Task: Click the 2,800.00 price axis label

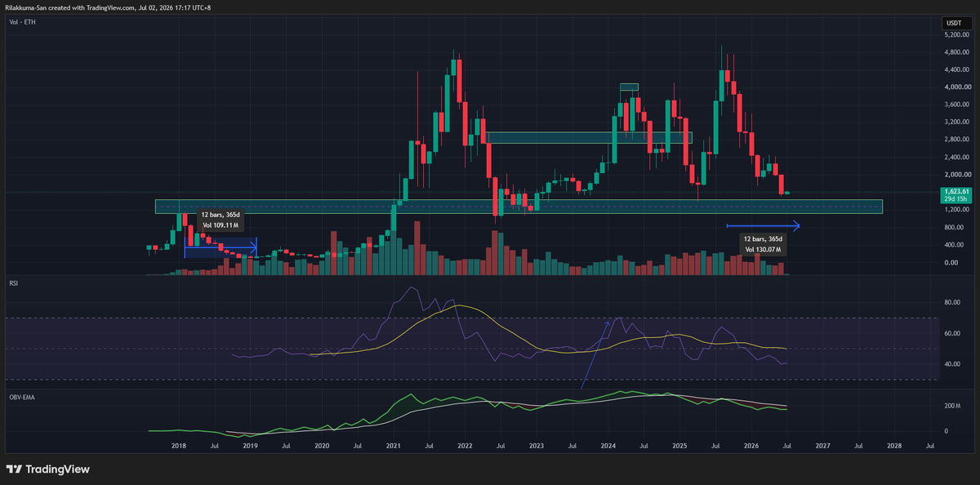Action: 956,140
